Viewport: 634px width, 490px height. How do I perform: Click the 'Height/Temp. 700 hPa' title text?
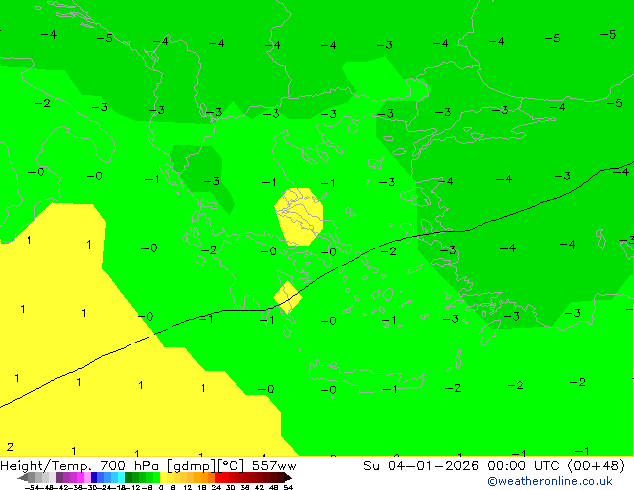(x=80, y=466)
